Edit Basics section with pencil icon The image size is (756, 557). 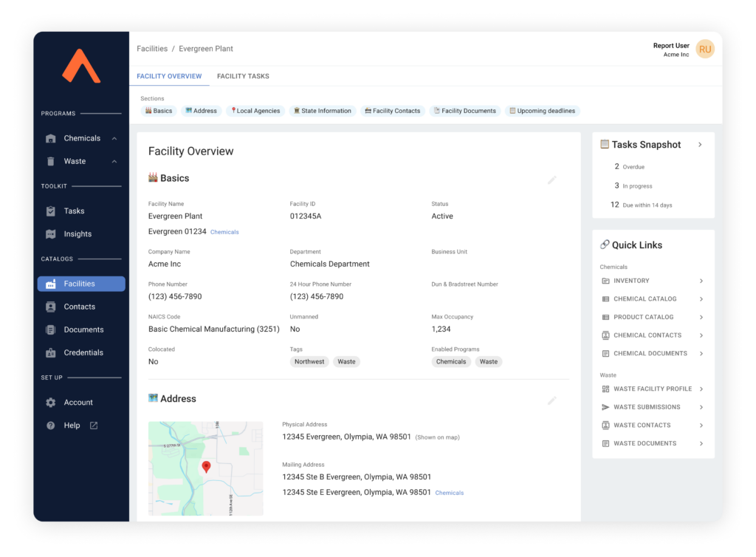click(x=552, y=180)
